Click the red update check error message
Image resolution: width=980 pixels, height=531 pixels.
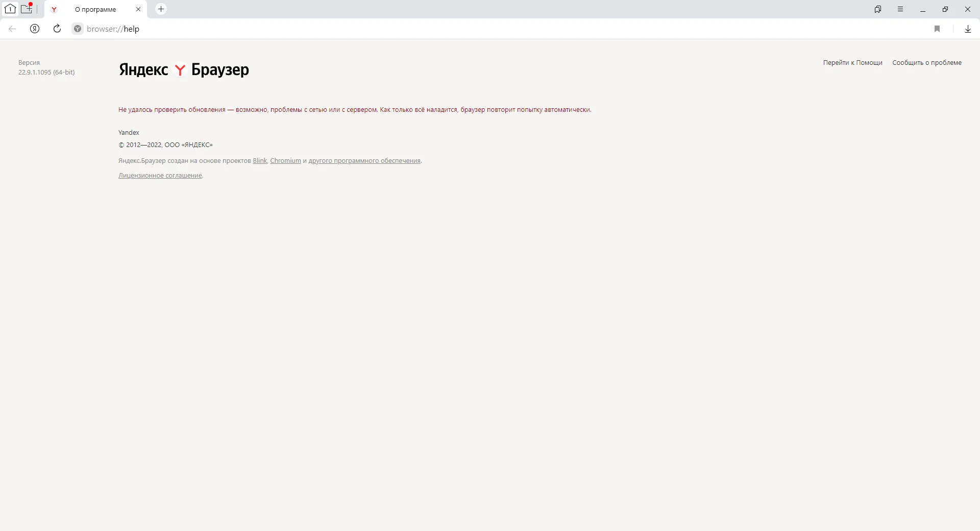tap(355, 109)
